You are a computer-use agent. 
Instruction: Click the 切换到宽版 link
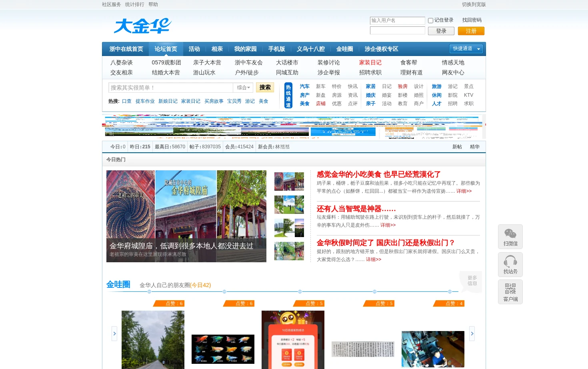(x=474, y=4)
